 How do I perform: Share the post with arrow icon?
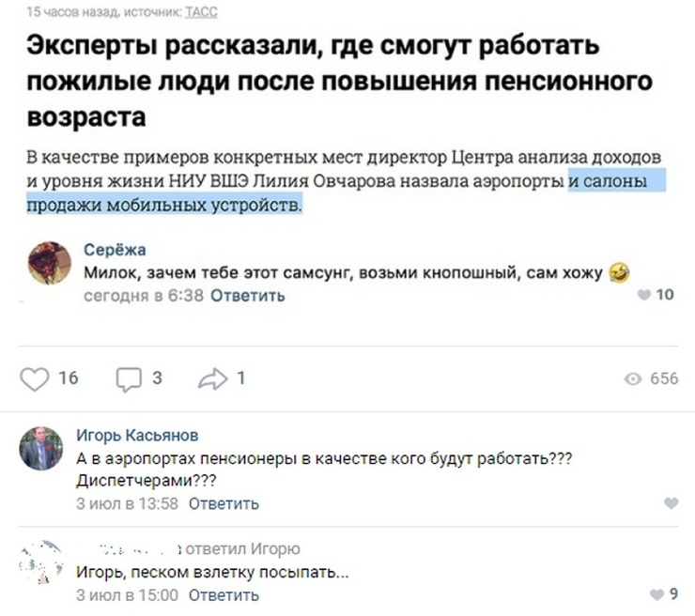pyautogui.click(x=213, y=379)
